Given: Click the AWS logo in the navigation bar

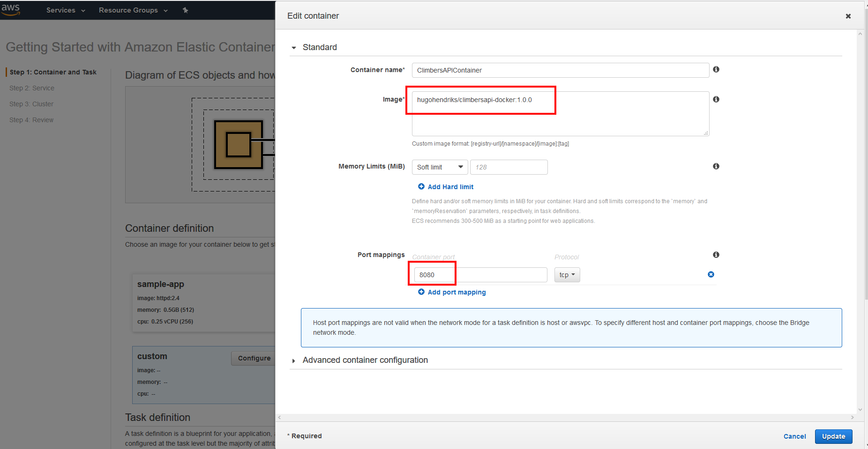Looking at the screenshot, I should pyautogui.click(x=10, y=9).
